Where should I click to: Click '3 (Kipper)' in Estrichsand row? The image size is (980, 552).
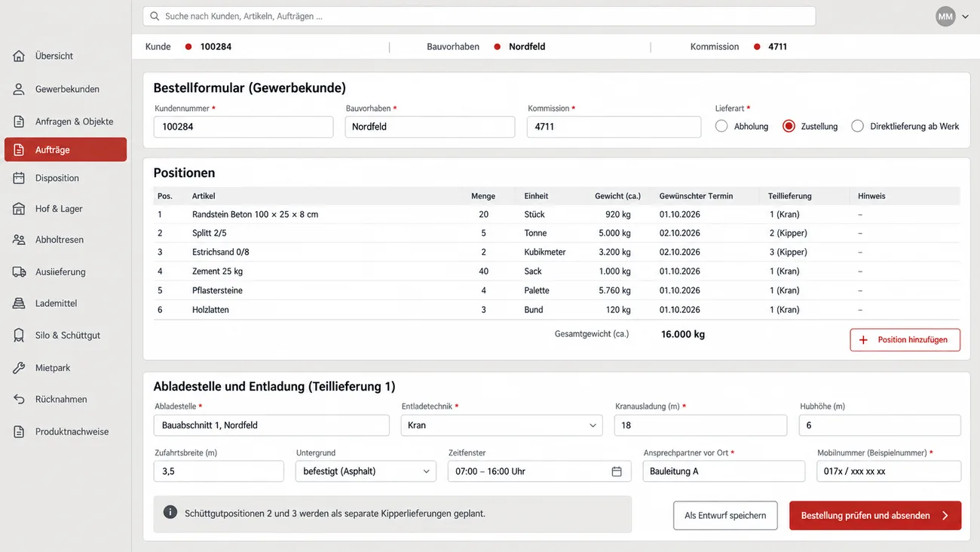coord(788,252)
